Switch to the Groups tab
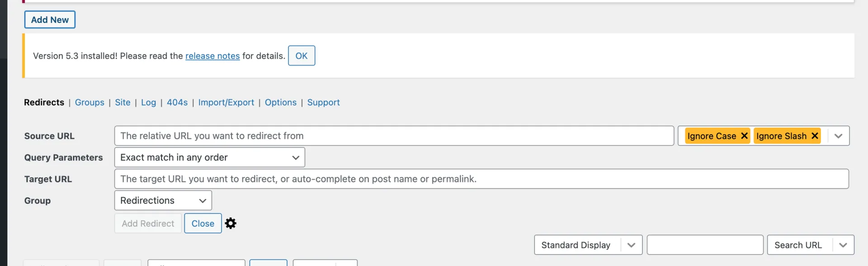 (x=90, y=102)
